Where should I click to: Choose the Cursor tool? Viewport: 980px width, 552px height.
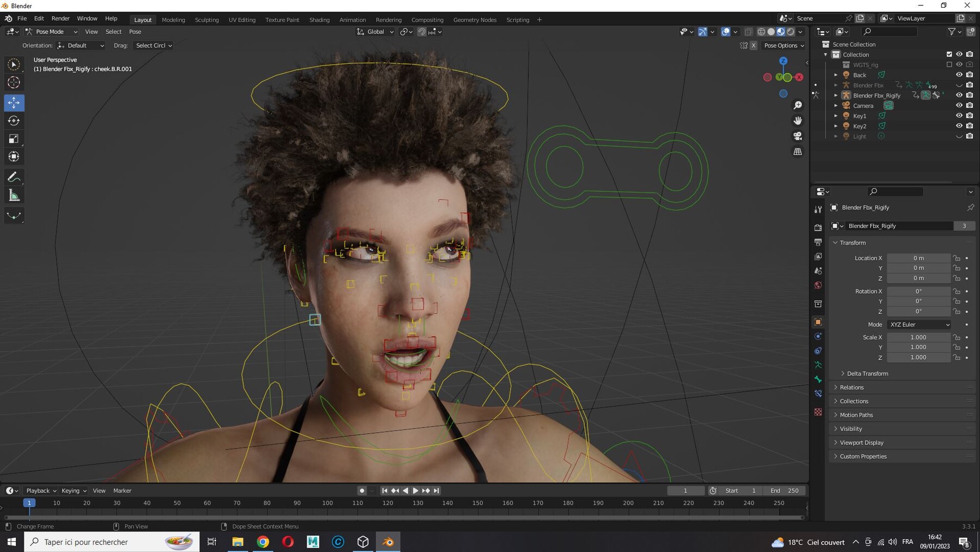[14, 82]
